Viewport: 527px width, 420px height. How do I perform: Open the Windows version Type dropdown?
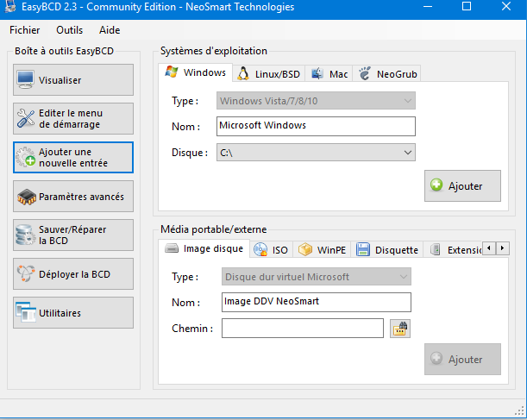408,101
